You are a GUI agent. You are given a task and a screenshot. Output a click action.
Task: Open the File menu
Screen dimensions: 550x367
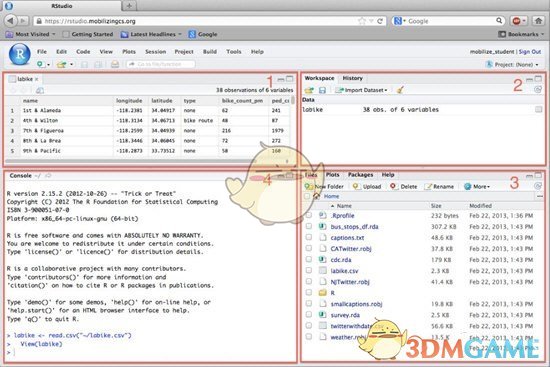point(42,52)
